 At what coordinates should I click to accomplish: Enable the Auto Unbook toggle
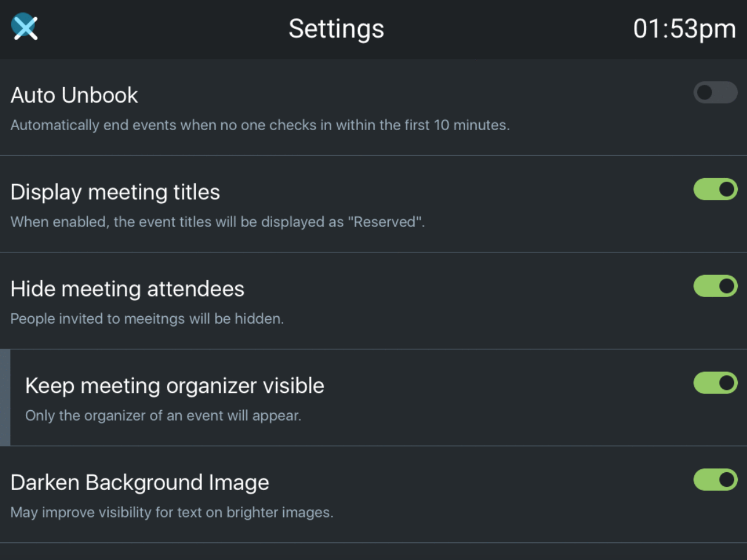(x=715, y=93)
